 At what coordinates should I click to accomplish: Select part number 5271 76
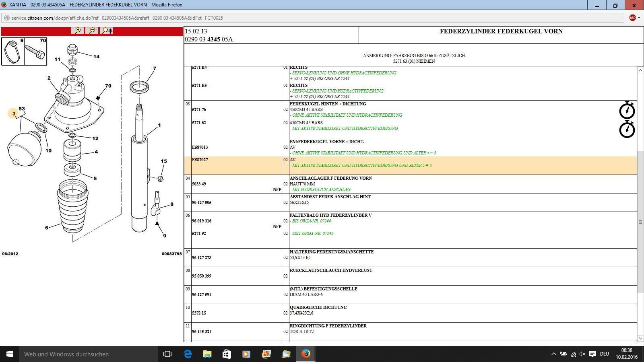coord(199,109)
